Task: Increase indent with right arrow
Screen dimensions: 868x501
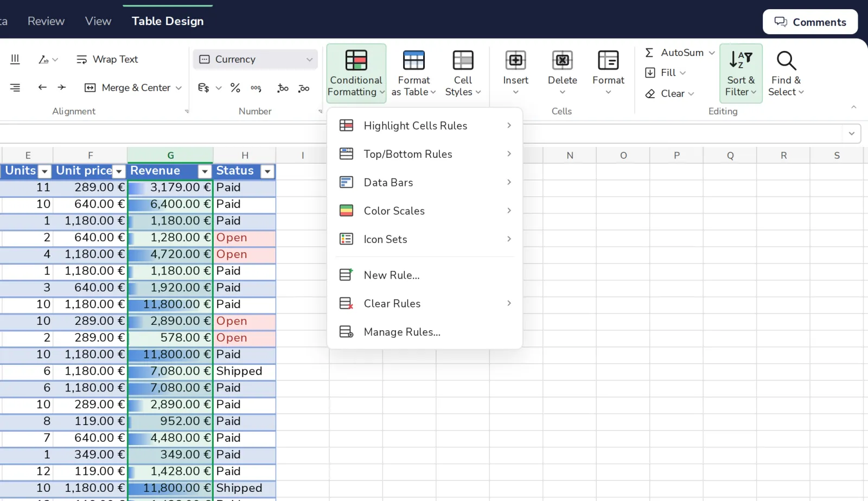Action: (62, 87)
